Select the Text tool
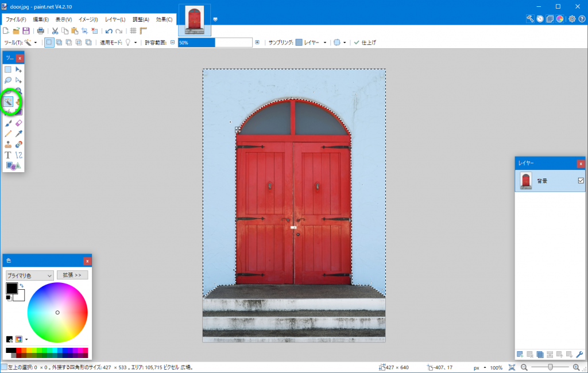 (8, 155)
